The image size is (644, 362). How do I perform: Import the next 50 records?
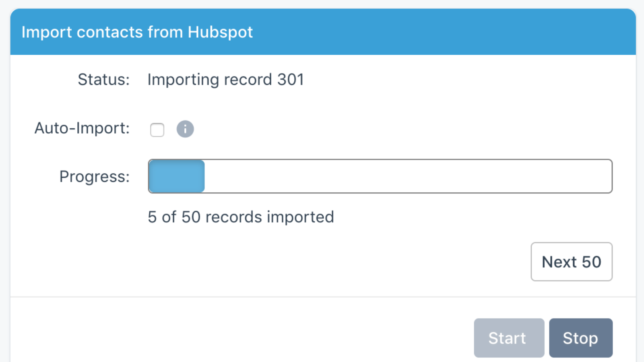(x=572, y=262)
